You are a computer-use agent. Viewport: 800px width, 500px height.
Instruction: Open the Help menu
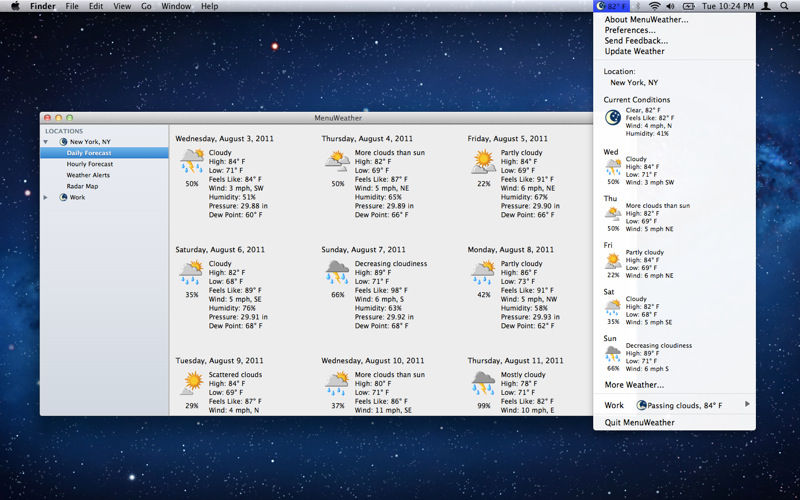[x=210, y=6]
